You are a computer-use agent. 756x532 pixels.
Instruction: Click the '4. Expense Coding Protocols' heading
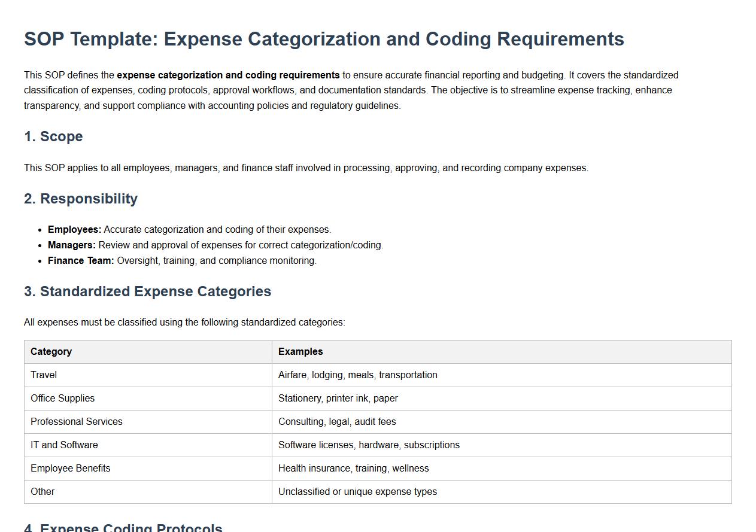pyautogui.click(x=123, y=527)
